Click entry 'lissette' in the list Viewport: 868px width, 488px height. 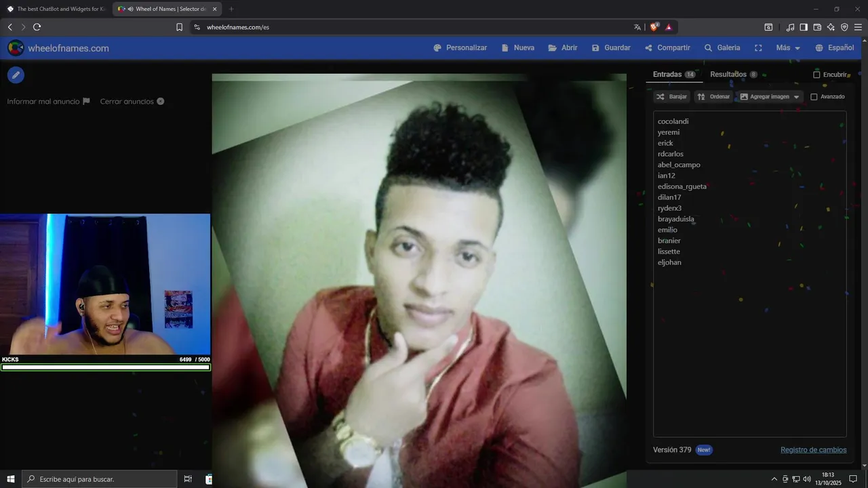coord(669,251)
